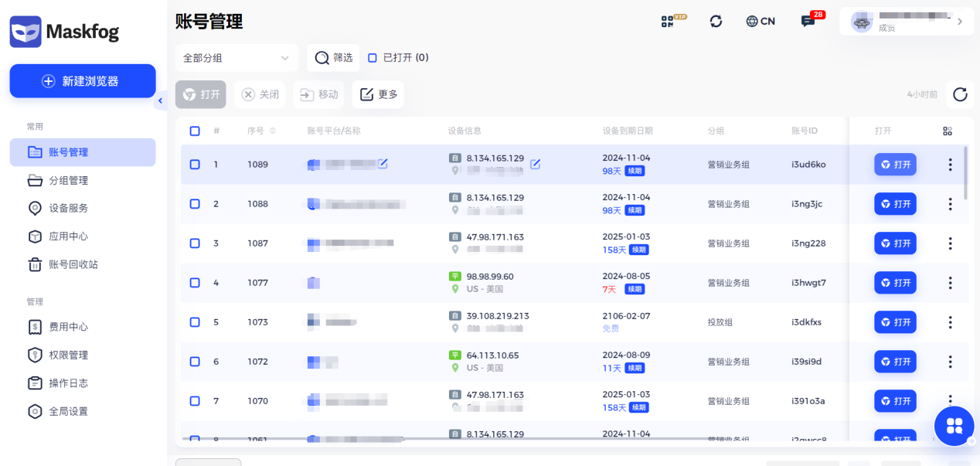The image size is (980, 466).
Task: Click the 新建浏览器 button
Action: tap(83, 81)
